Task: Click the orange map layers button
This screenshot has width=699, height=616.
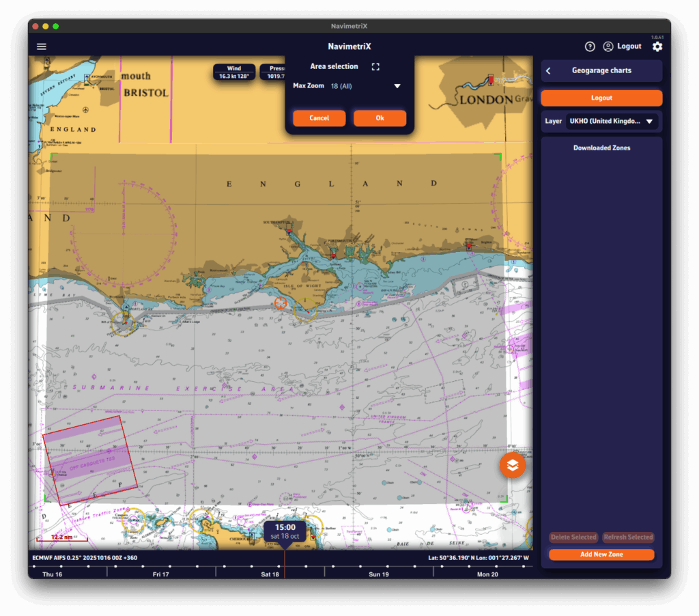Action: (513, 465)
